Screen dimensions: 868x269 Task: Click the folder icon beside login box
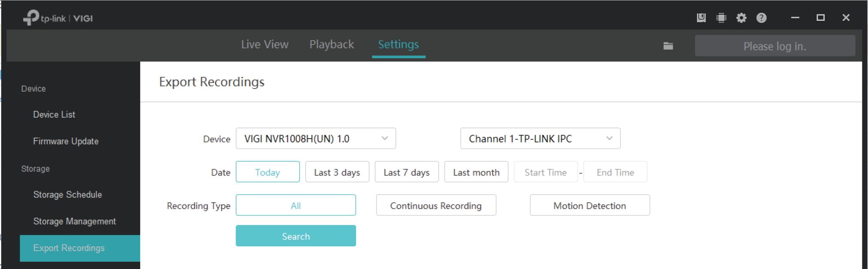coord(668,46)
